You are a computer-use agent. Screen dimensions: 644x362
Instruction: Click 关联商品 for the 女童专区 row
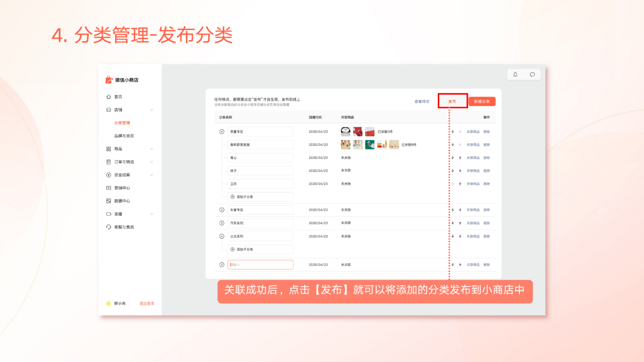pos(473,210)
